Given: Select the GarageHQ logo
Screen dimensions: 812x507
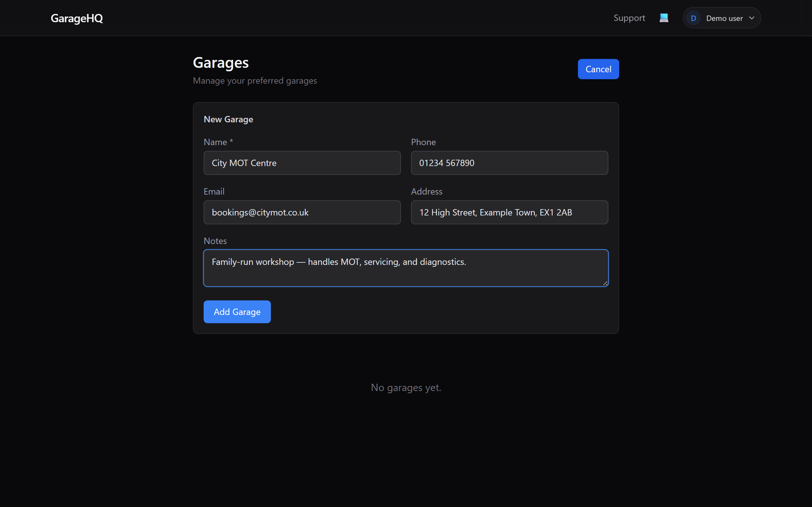Looking at the screenshot, I should pyautogui.click(x=76, y=18).
